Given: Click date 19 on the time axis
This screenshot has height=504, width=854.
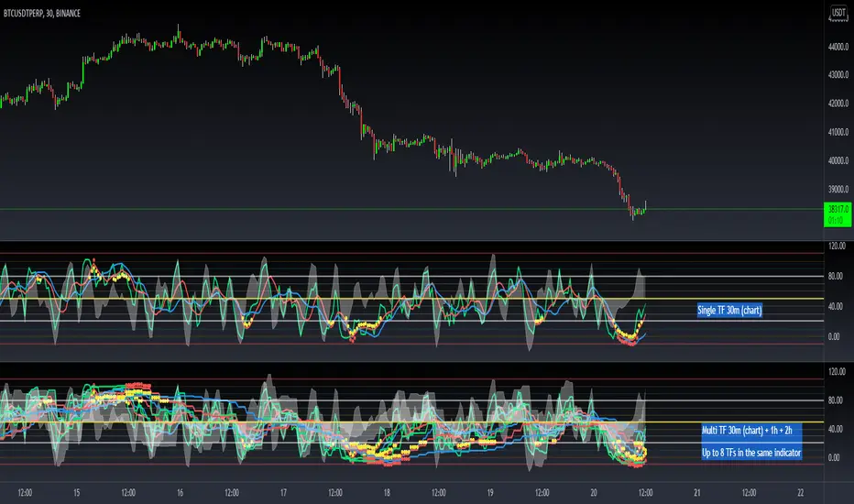Looking at the screenshot, I should (490, 493).
